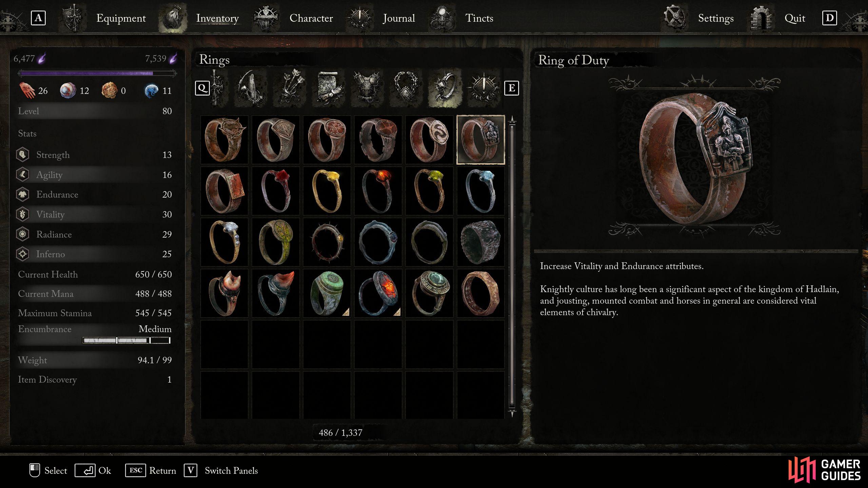Open the Equipment tab
The image size is (868, 488).
[x=121, y=18]
